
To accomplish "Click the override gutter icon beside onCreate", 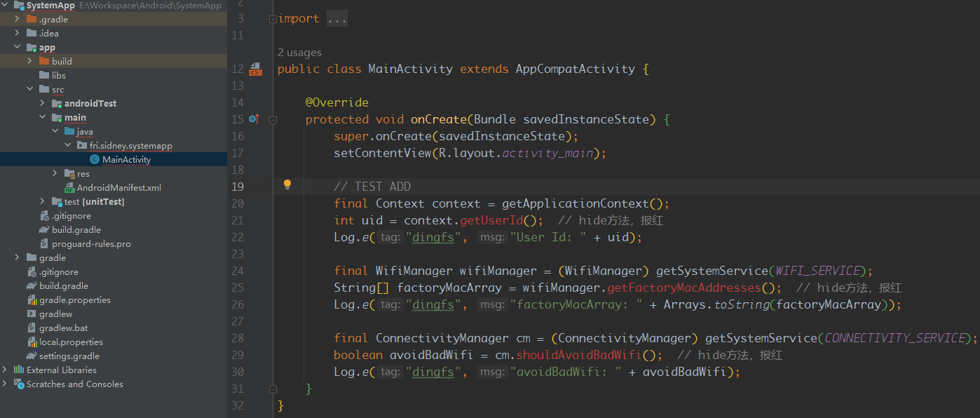I will pyautogui.click(x=254, y=119).
